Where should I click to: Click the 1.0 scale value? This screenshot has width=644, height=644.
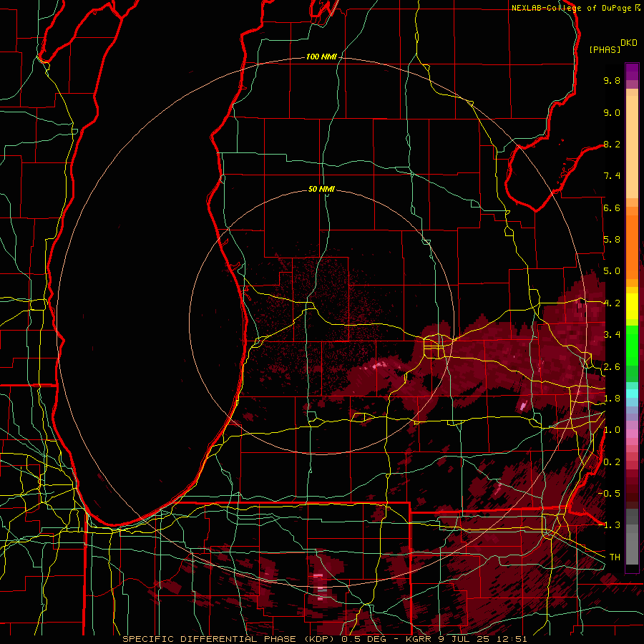[612, 430]
